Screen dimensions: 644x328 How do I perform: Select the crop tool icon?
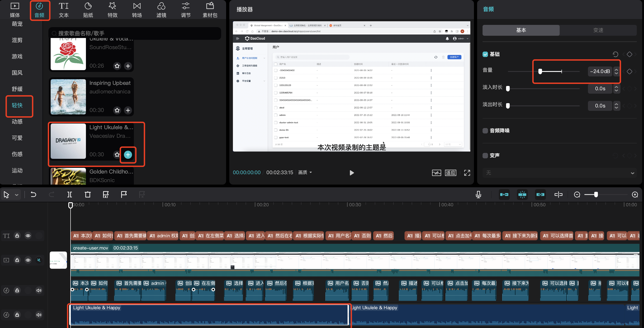coord(88,195)
